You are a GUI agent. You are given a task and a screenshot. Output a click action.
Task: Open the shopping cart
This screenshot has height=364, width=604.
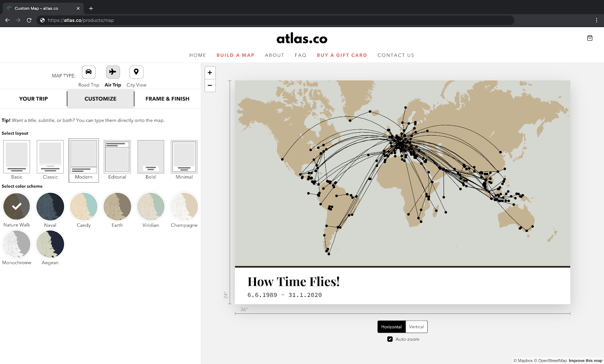click(590, 38)
